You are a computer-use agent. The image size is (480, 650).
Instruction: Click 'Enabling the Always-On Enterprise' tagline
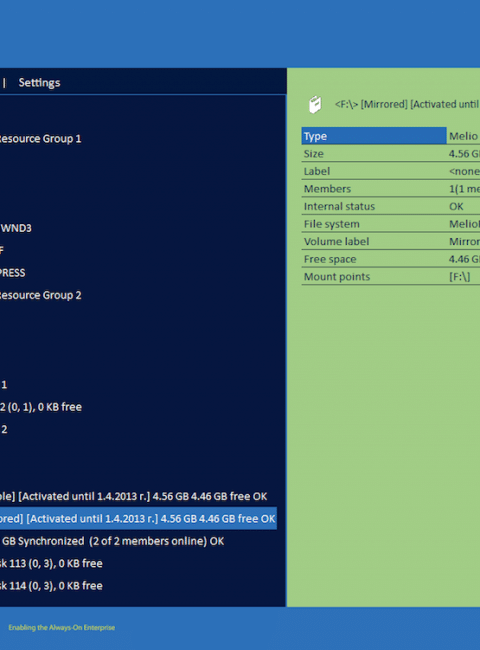click(62, 628)
